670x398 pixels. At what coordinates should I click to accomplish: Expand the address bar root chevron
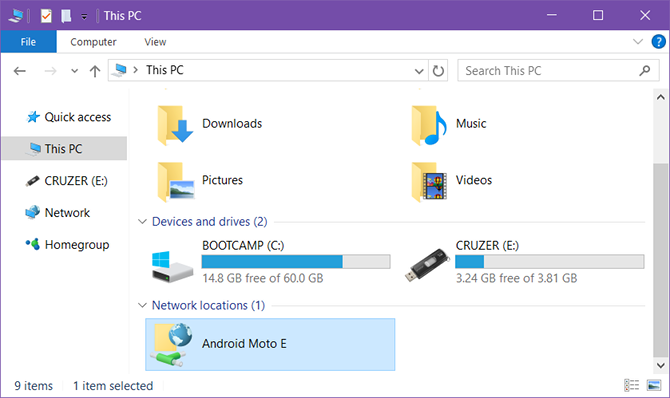point(135,70)
